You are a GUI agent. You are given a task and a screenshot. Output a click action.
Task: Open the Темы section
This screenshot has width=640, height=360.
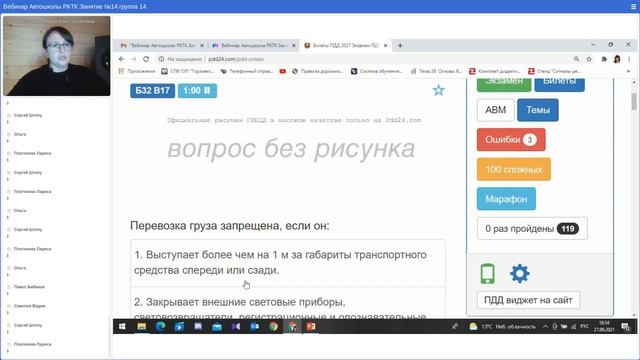coord(538,110)
